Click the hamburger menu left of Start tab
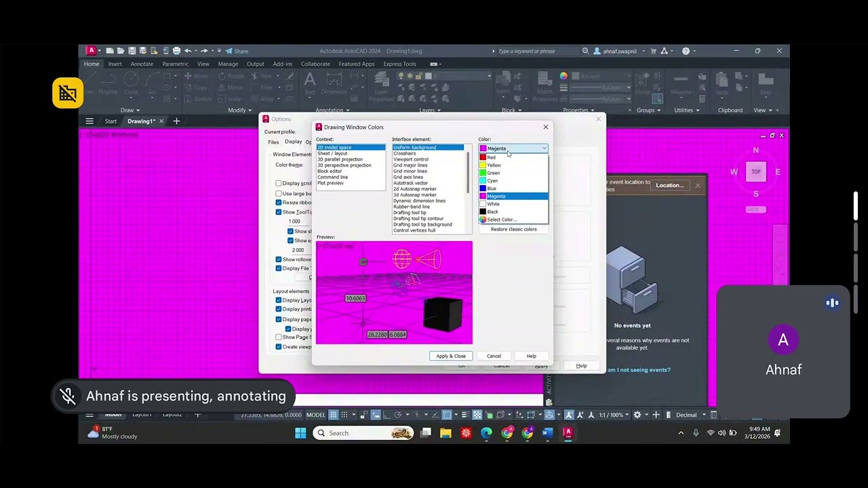This screenshot has width=868, height=488. [90, 121]
